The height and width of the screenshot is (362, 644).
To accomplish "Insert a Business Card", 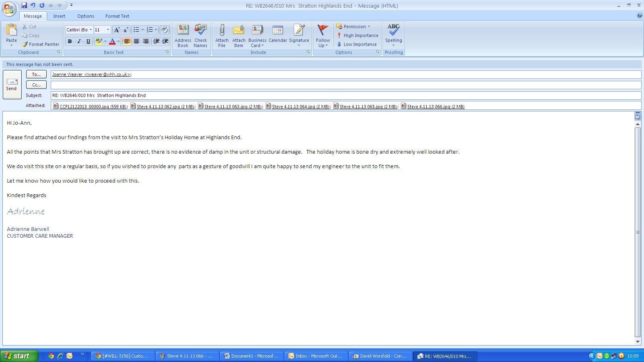I will pyautogui.click(x=257, y=36).
